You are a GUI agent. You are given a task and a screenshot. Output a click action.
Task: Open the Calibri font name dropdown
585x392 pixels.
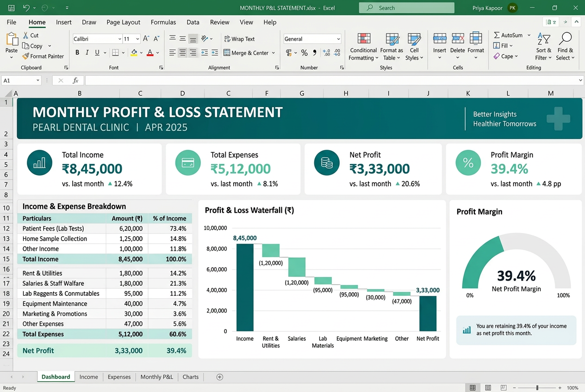(120, 39)
